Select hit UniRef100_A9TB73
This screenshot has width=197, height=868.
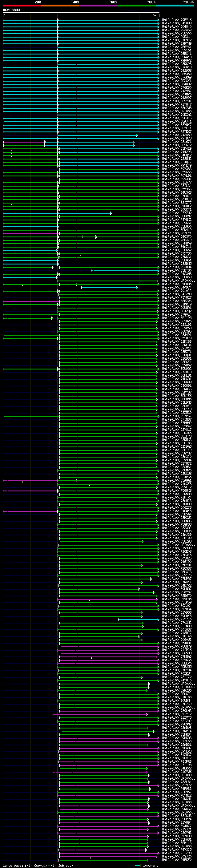click(176, 139)
